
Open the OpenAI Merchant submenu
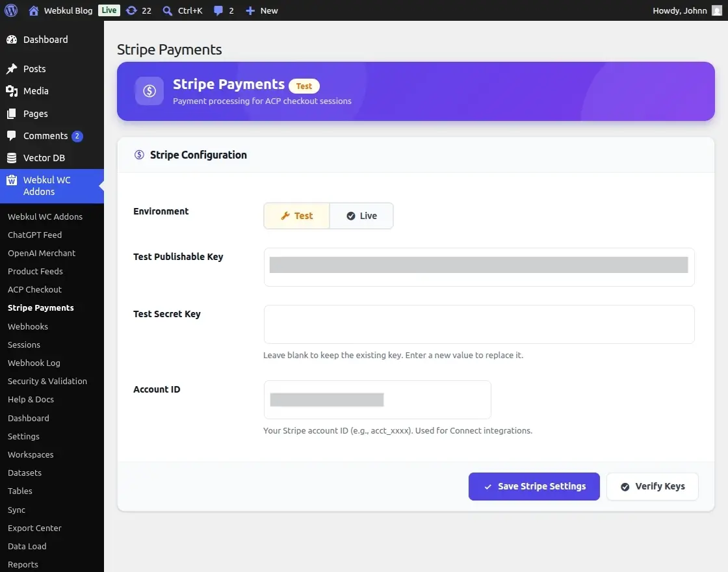(42, 253)
